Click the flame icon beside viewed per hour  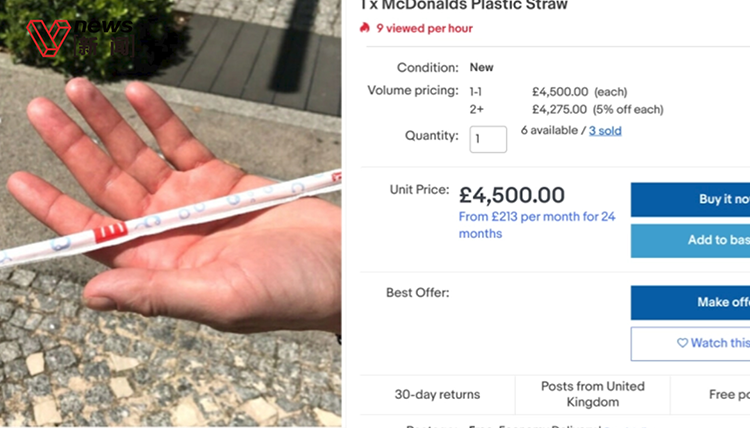click(365, 28)
